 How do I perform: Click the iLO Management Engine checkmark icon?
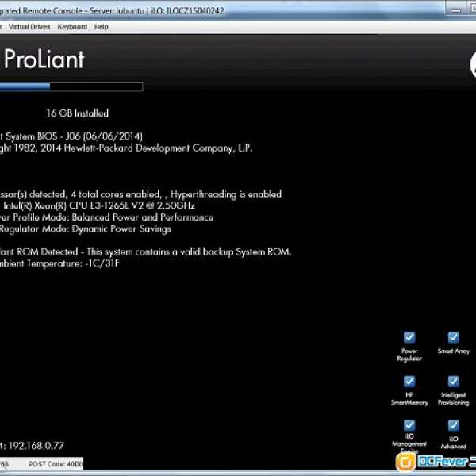tap(409, 425)
